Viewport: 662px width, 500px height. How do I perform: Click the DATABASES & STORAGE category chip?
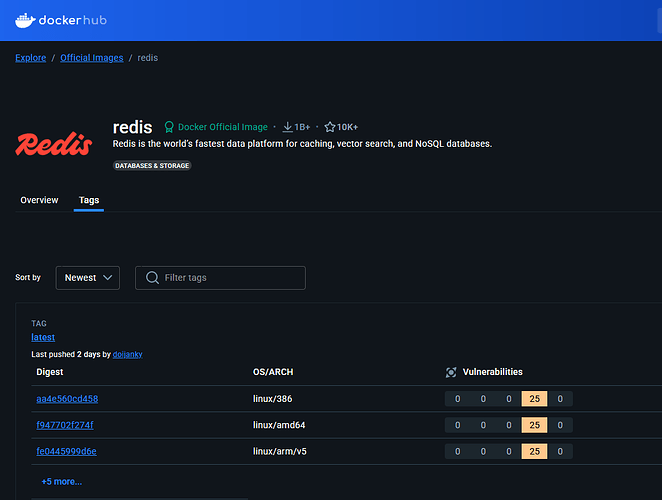coord(152,166)
